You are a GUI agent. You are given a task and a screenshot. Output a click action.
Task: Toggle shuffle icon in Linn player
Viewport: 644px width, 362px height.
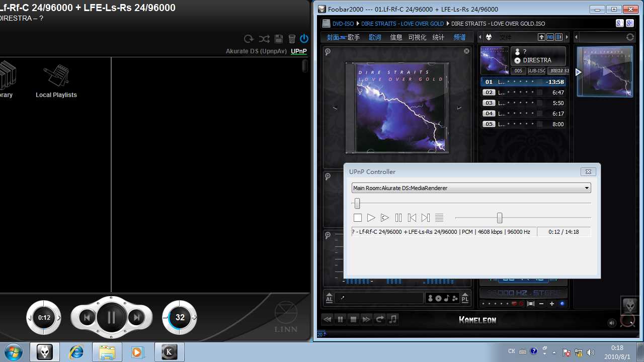pos(264,39)
